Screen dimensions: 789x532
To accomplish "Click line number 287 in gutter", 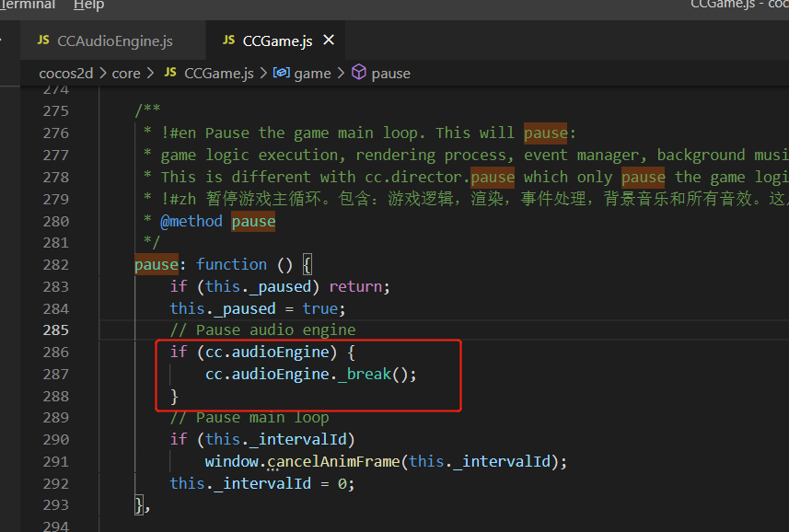I will pyautogui.click(x=56, y=375).
